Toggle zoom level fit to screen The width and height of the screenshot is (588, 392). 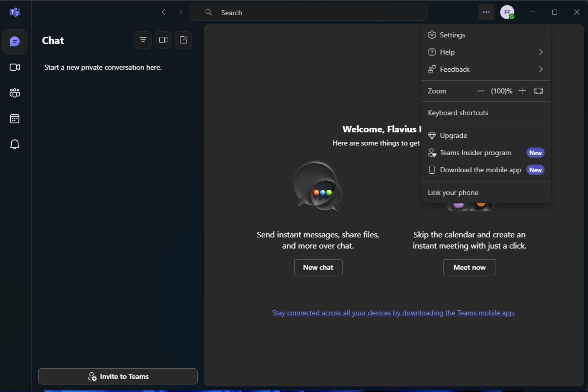(x=539, y=91)
